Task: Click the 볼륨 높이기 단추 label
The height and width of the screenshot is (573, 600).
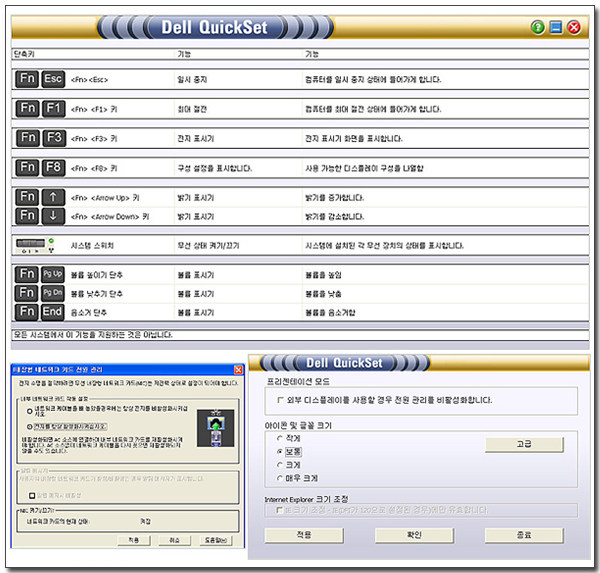Action: tap(97, 275)
